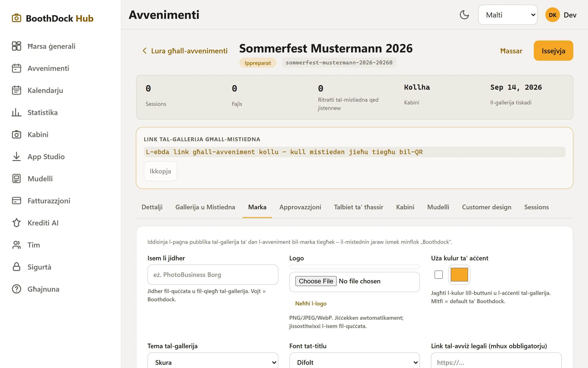588x368 pixels.
Task: Focus the Link tal-avviż legali https field
Action: [496, 362]
